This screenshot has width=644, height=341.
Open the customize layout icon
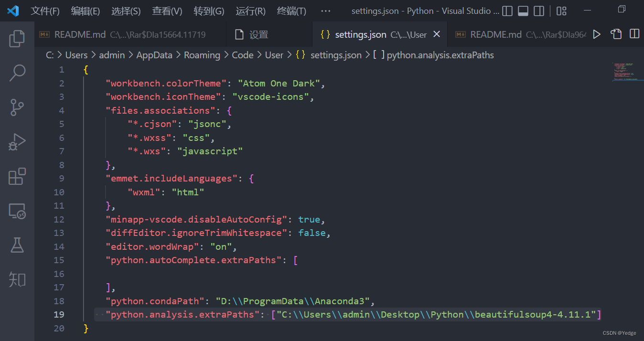(562, 11)
